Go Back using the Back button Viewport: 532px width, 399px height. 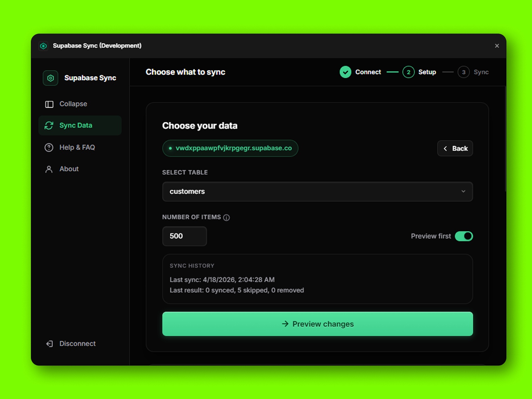pyautogui.click(x=455, y=148)
